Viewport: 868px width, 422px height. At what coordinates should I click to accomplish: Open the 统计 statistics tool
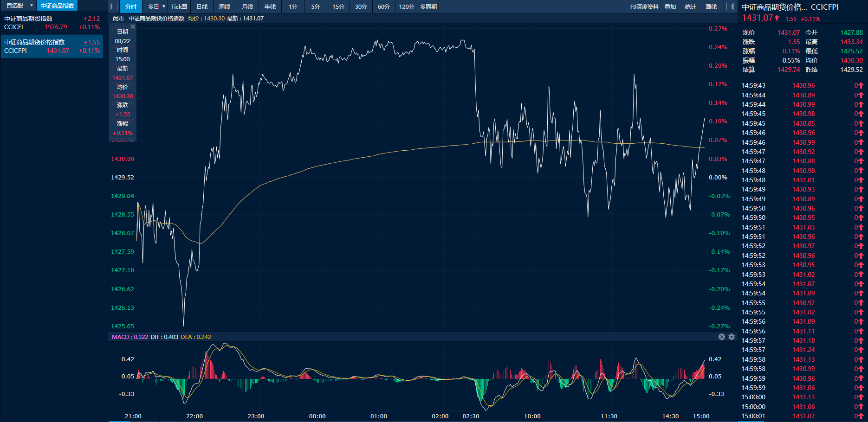[691, 6]
